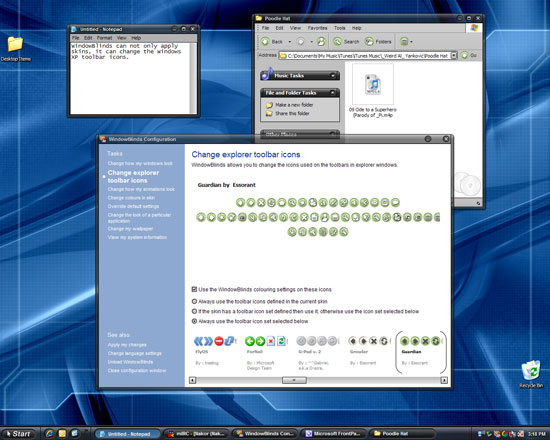Open the Favorites menu in Poodle Hat window
550x440 pixels.
tap(317, 28)
